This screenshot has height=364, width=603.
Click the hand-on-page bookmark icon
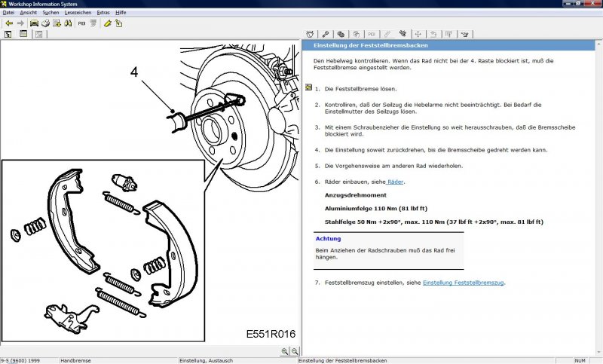(x=118, y=23)
